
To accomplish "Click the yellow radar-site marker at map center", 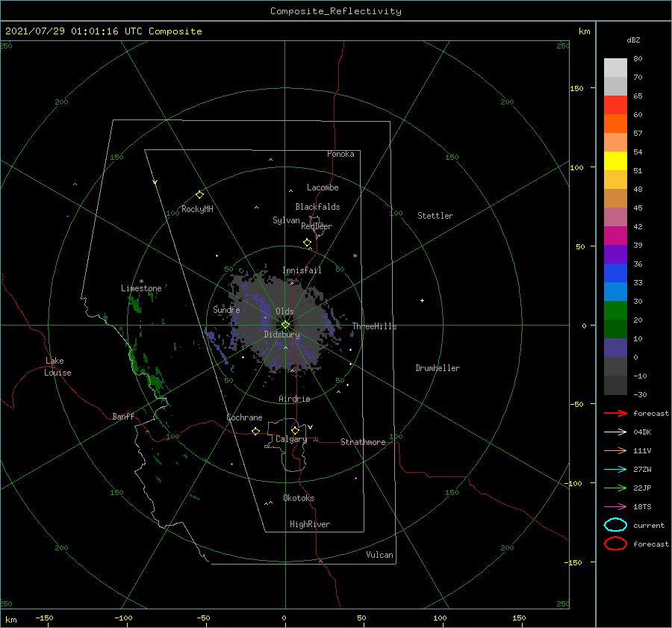I will tap(285, 325).
